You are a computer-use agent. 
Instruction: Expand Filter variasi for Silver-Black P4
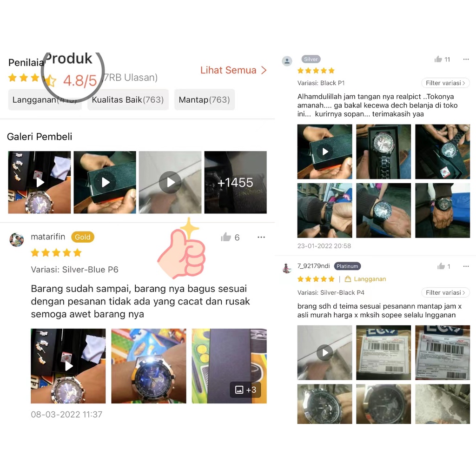click(x=445, y=293)
